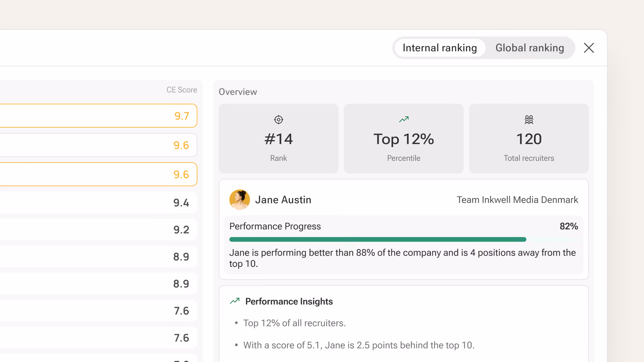Viewport: 644px width, 362px height.
Task: Click the 82% progress value
Action: [x=569, y=226]
